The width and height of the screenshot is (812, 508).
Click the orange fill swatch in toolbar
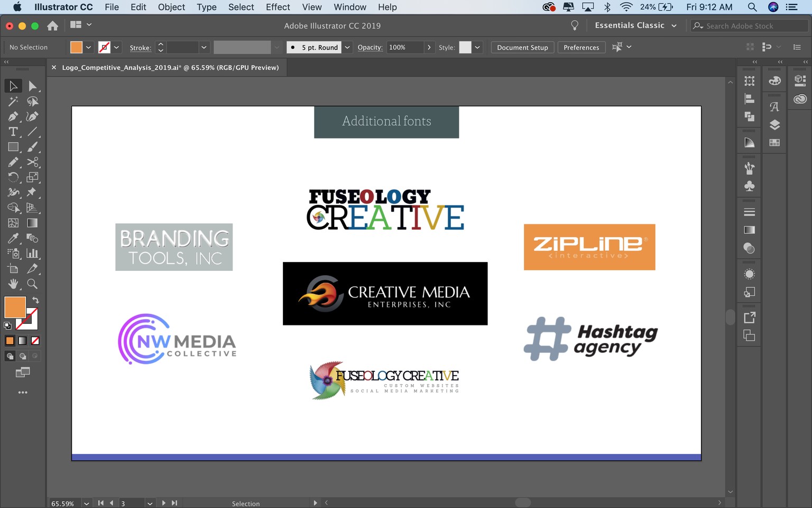(15, 307)
